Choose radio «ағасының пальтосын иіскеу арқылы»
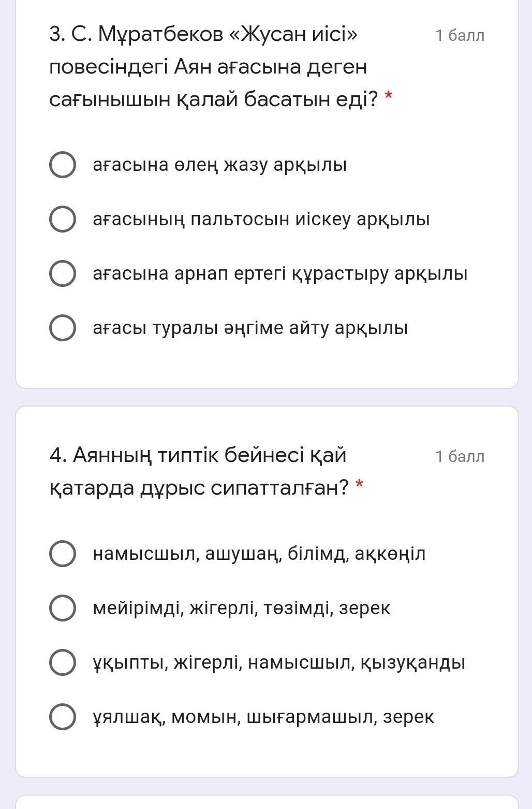This screenshot has width=532, height=809. point(63,219)
